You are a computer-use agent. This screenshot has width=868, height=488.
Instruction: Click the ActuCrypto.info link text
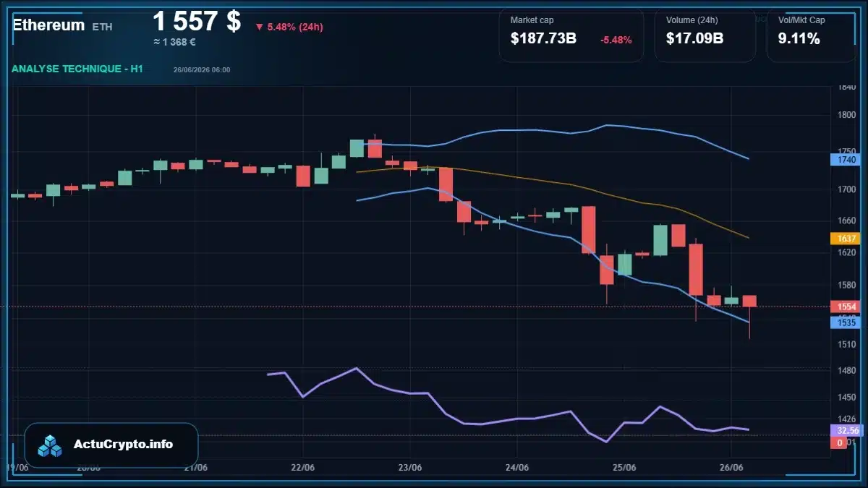point(123,444)
